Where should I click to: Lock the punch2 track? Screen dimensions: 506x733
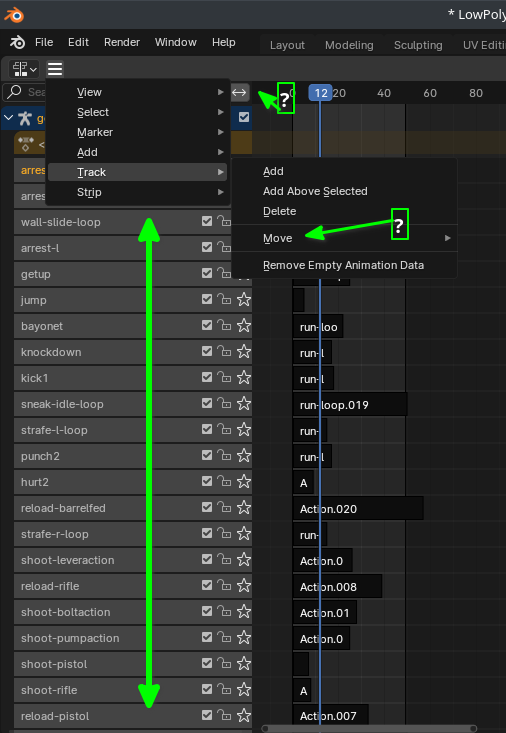[225, 455]
